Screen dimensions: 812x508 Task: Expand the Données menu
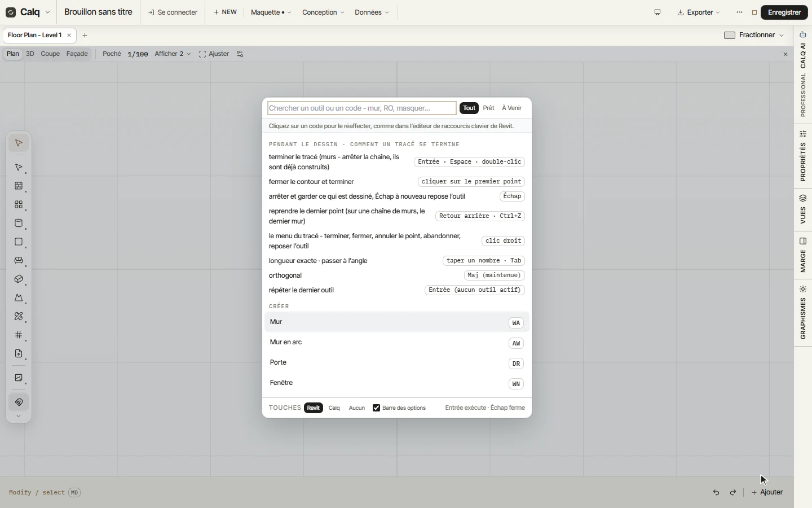[x=372, y=12]
